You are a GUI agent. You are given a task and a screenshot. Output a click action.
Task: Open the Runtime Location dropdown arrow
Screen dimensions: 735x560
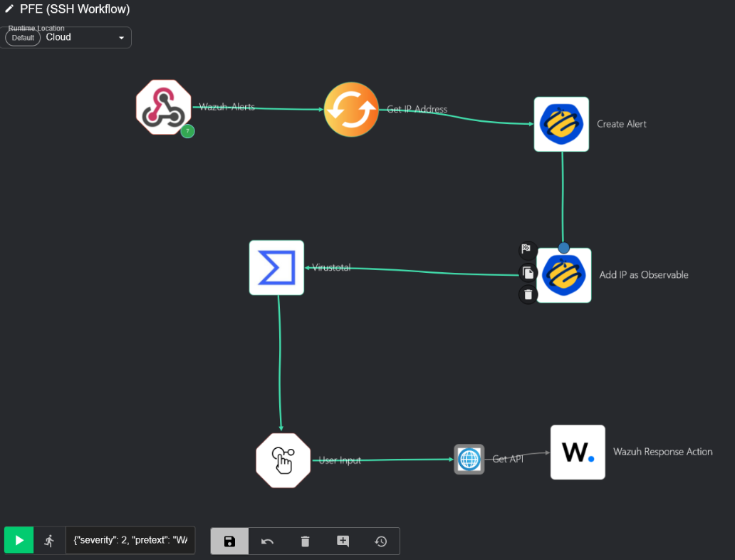coord(121,38)
